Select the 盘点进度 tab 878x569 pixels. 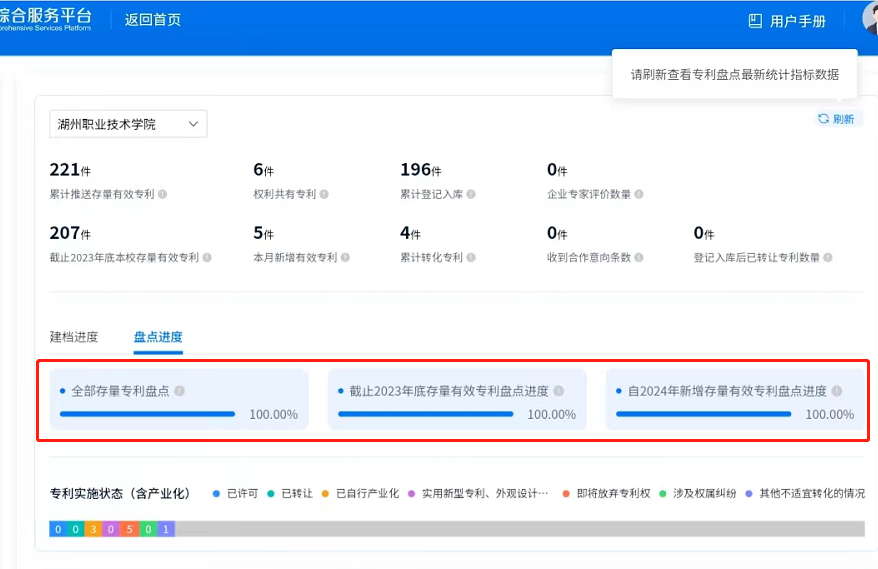pyautogui.click(x=158, y=337)
